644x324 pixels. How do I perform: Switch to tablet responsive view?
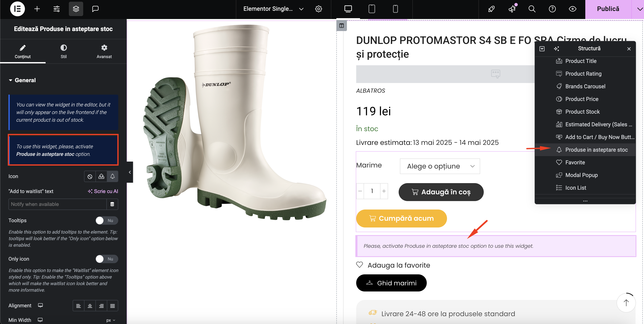tap(371, 9)
